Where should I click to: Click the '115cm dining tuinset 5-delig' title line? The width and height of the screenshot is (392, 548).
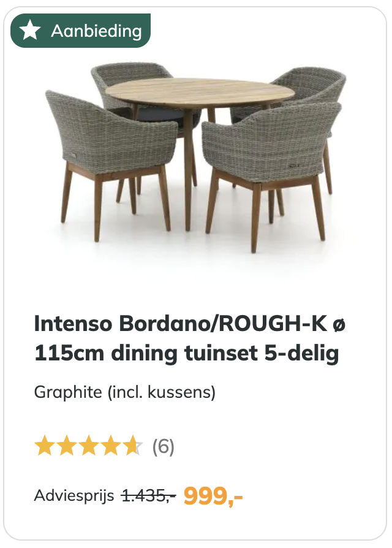[x=187, y=353]
